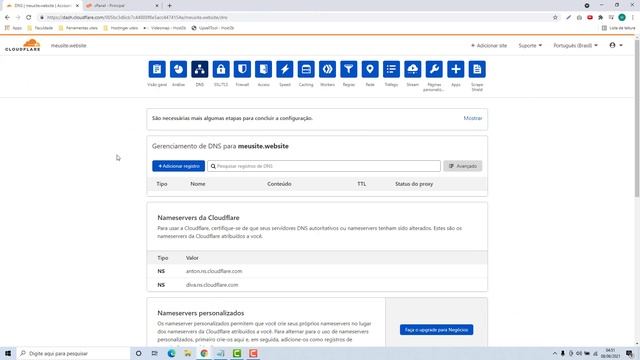Open the Lista de leitura reading list
The image size is (640, 360).
(x=618, y=28)
